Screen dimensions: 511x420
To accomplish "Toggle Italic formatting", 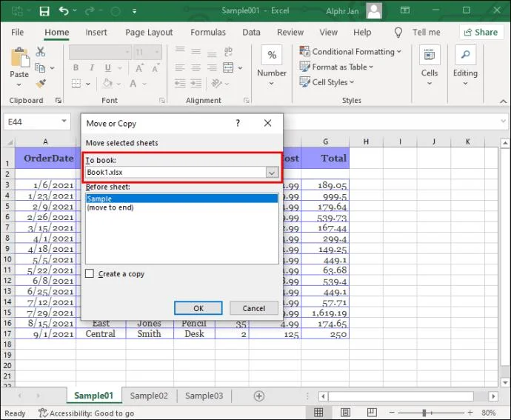I will tap(92, 68).
